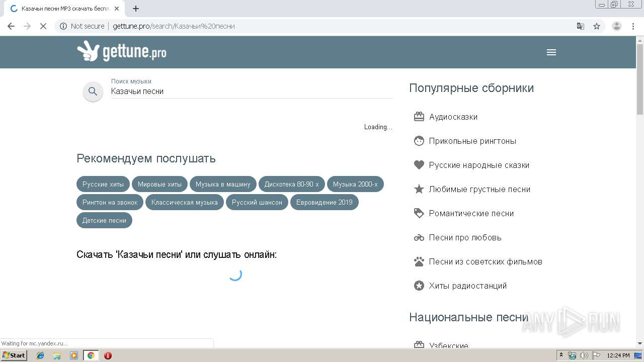Image resolution: width=644 pixels, height=362 pixels.
Task: Click the smiley icon beside Прикольные рингтоны
Action: pos(419,141)
